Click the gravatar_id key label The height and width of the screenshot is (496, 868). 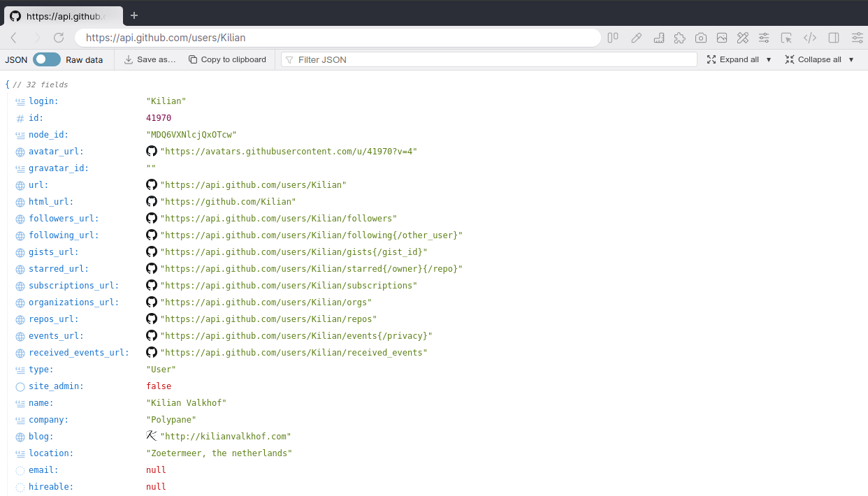(59, 168)
